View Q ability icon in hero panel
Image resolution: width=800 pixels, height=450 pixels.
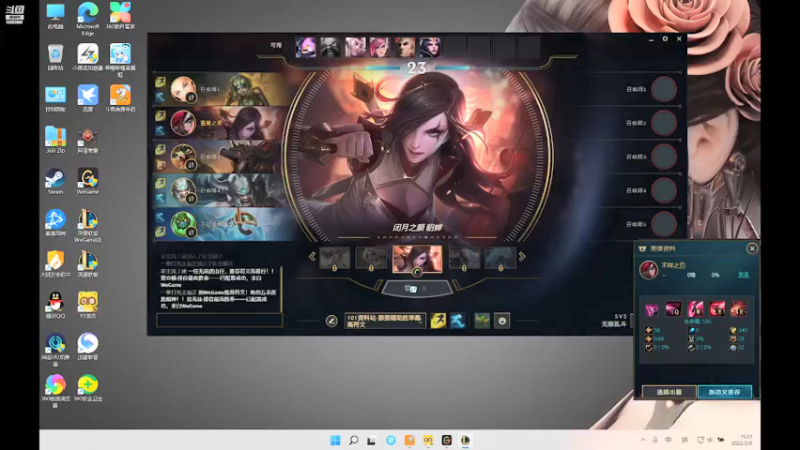point(673,309)
